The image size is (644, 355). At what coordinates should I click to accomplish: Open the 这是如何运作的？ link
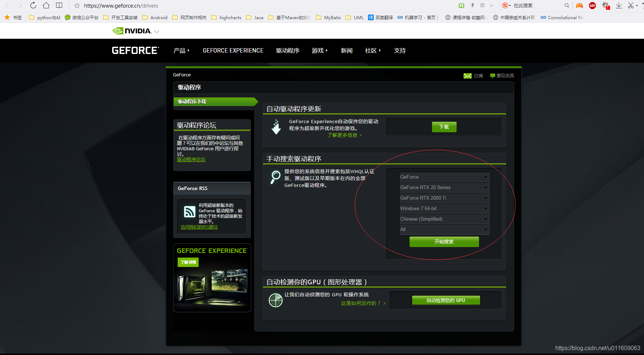[363, 304]
